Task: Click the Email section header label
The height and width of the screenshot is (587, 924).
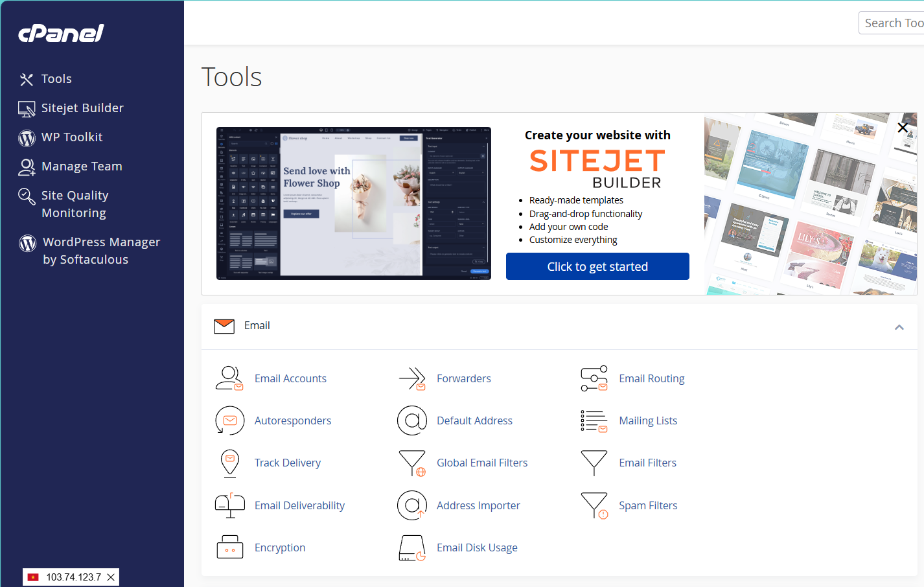Action: (257, 325)
